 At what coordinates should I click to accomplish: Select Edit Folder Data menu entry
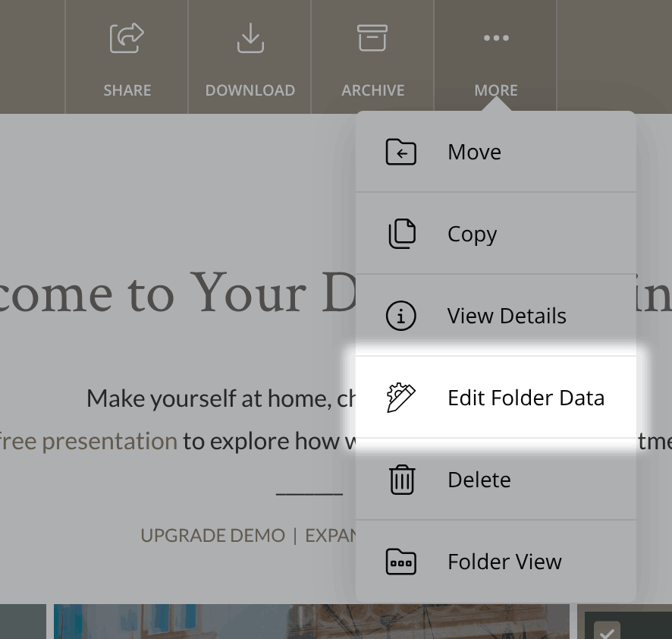point(496,398)
